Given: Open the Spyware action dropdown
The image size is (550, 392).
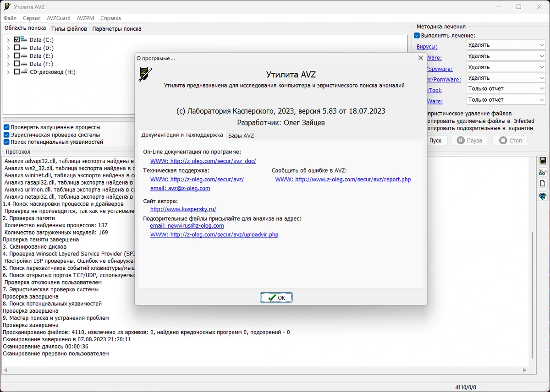Looking at the screenshot, I should (x=506, y=67).
